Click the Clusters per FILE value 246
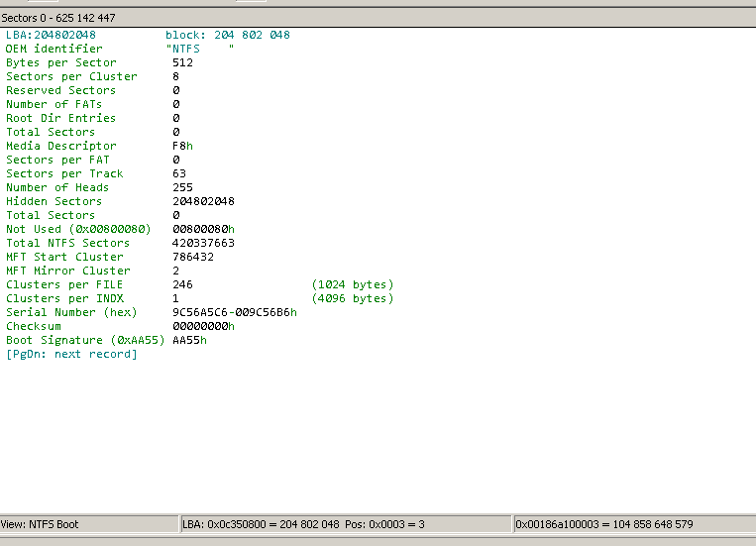 182,284
